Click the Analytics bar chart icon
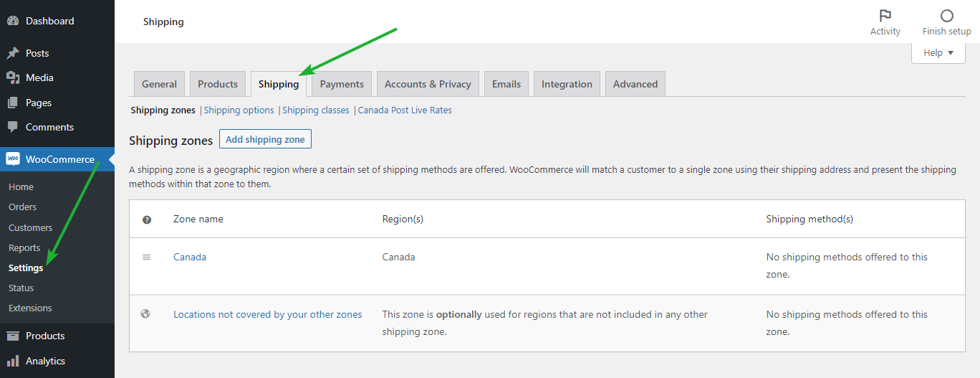Viewport: 980px width, 378px height. (13, 361)
